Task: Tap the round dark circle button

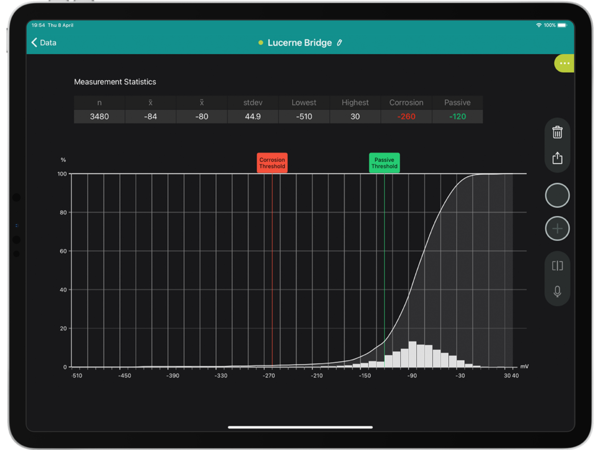Action: click(x=557, y=195)
